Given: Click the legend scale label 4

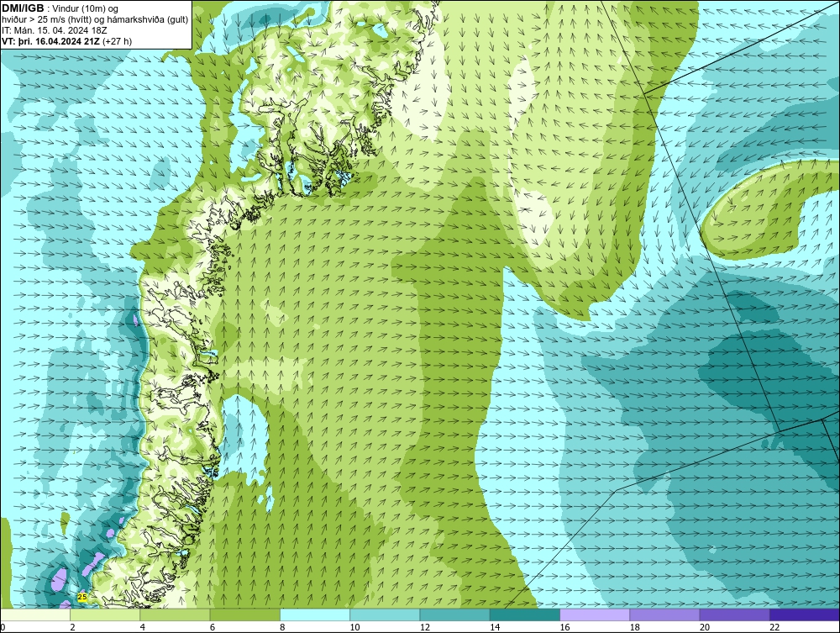Looking at the screenshot, I should 143,627.
